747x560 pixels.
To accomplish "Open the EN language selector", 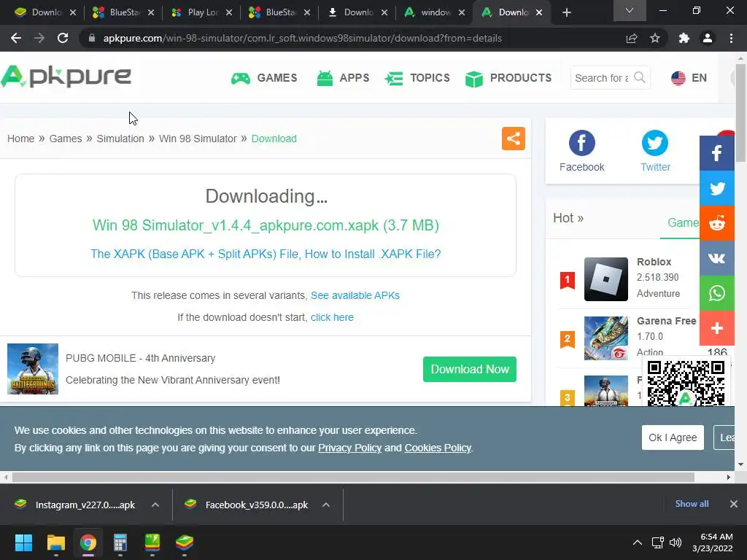I will click(689, 78).
